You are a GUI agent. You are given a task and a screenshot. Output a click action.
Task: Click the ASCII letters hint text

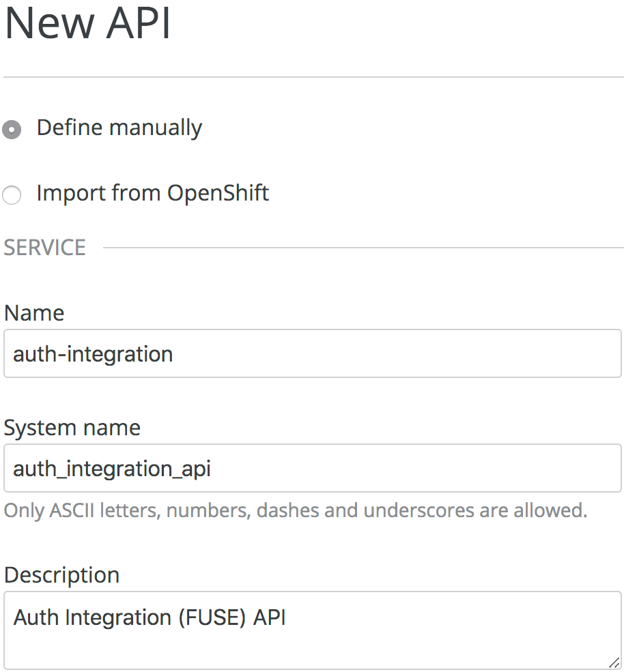(x=296, y=510)
